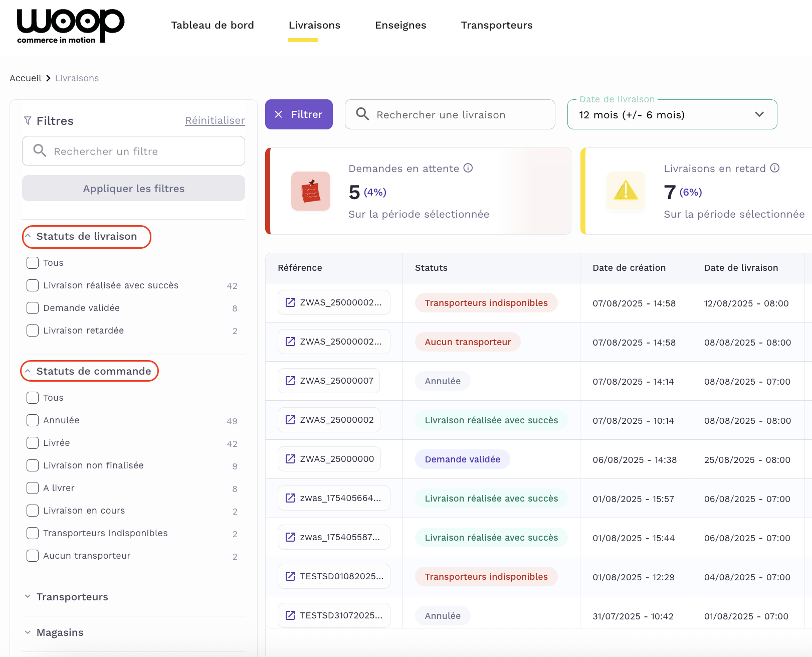Tick the Aucun transporteur checkbox
This screenshot has width=812, height=657.
pyautogui.click(x=33, y=556)
